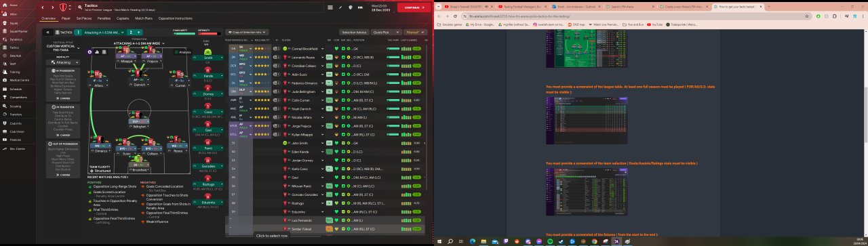Viewport: 868px width, 246px height.
Task: Open the Opposition Instructions tab
Action: [175, 18]
